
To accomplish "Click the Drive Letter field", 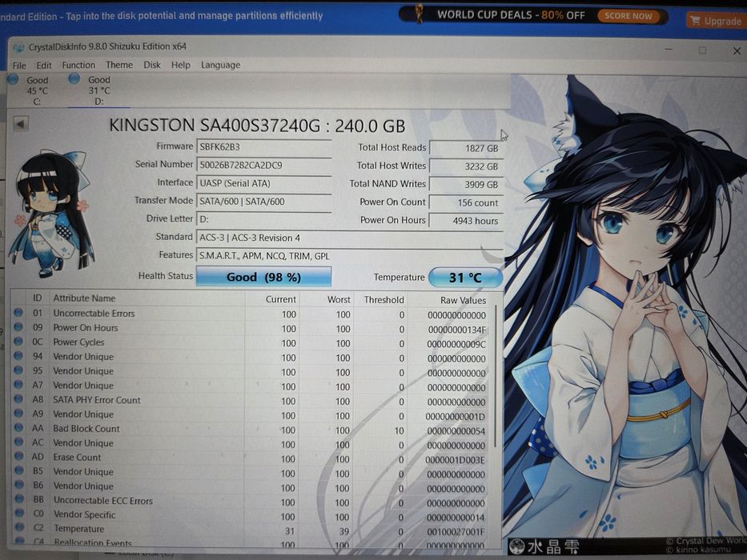I will 264,219.
